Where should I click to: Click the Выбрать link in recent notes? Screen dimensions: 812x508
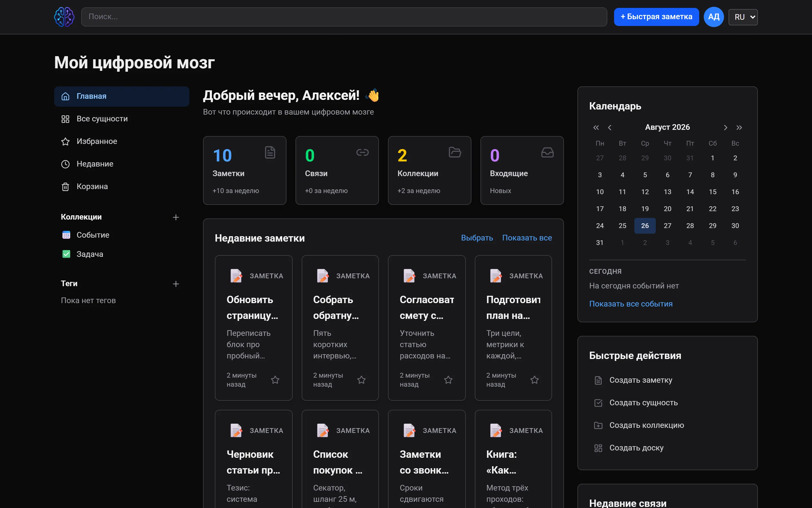(x=477, y=238)
